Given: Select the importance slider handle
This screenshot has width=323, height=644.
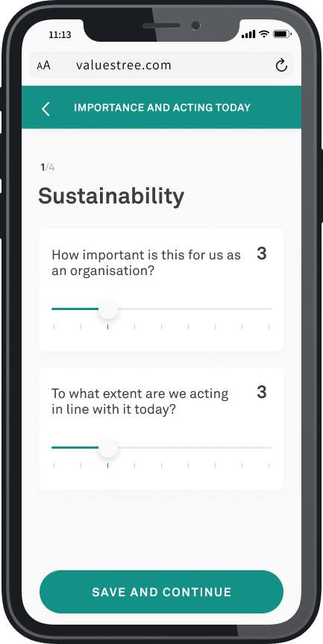Looking at the screenshot, I should (x=108, y=309).
